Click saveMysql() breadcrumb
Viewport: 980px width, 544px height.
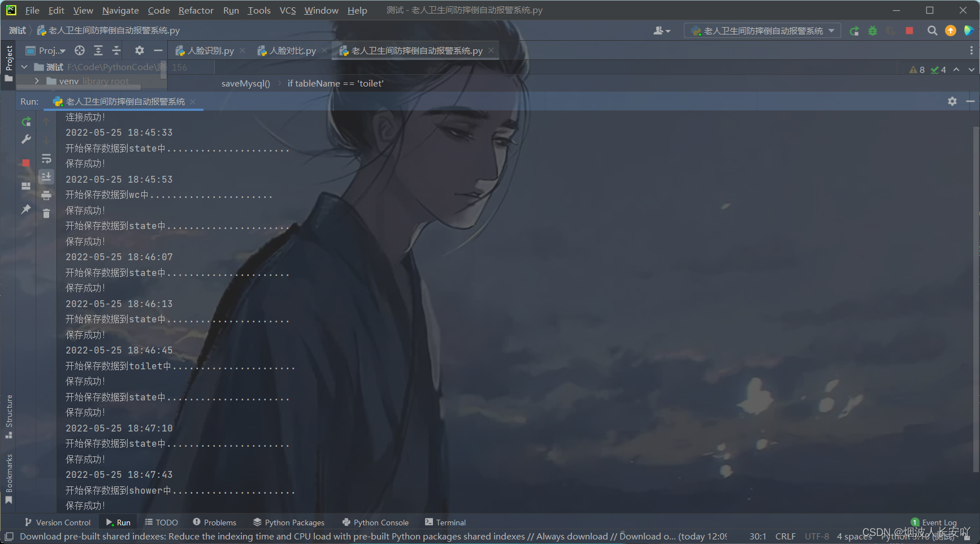[x=246, y=83]
